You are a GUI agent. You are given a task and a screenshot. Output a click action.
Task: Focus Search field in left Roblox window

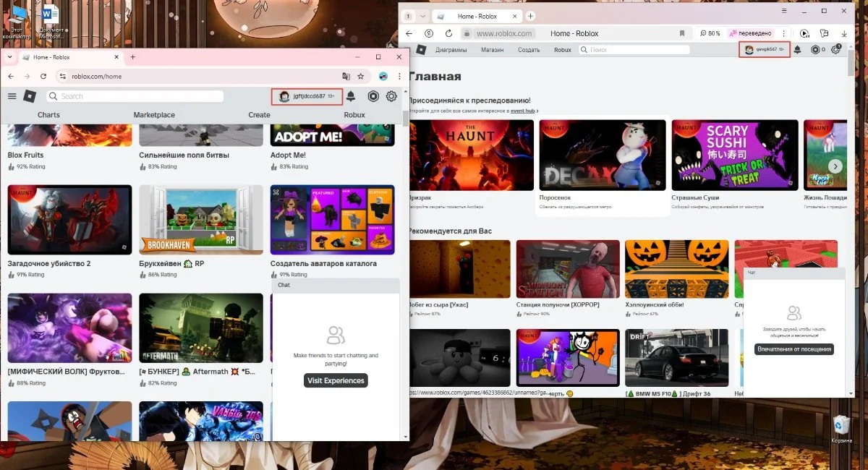tap(135, 96)
